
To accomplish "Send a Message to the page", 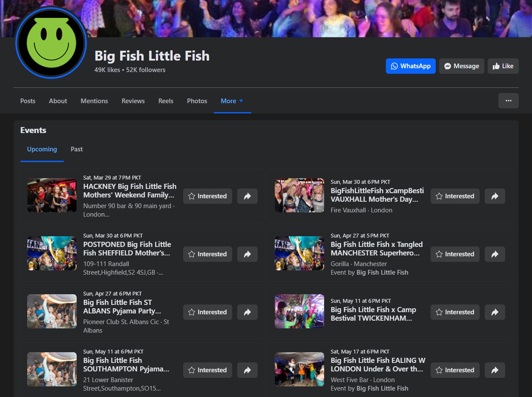I will pyautogui.click(x=462, y=66).
